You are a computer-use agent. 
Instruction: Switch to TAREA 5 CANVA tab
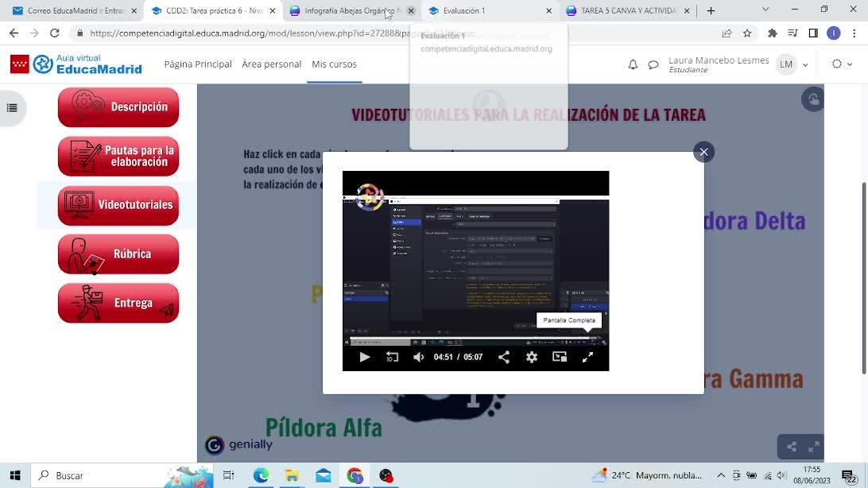coord(628,10)
